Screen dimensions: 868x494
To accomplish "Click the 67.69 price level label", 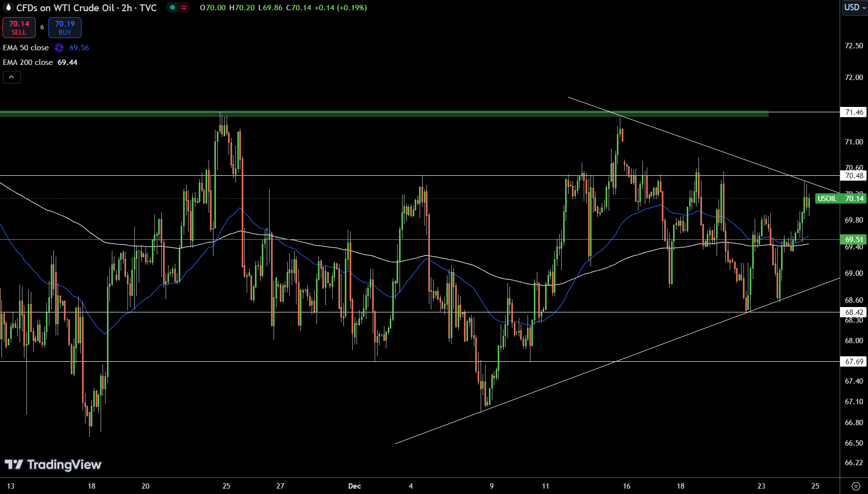I will (854, 362).
